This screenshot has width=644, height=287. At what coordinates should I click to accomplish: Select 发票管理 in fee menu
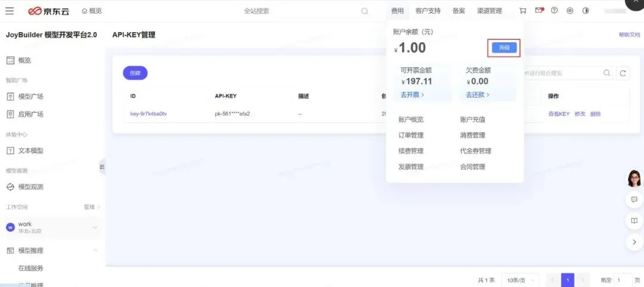pos(411,167)
